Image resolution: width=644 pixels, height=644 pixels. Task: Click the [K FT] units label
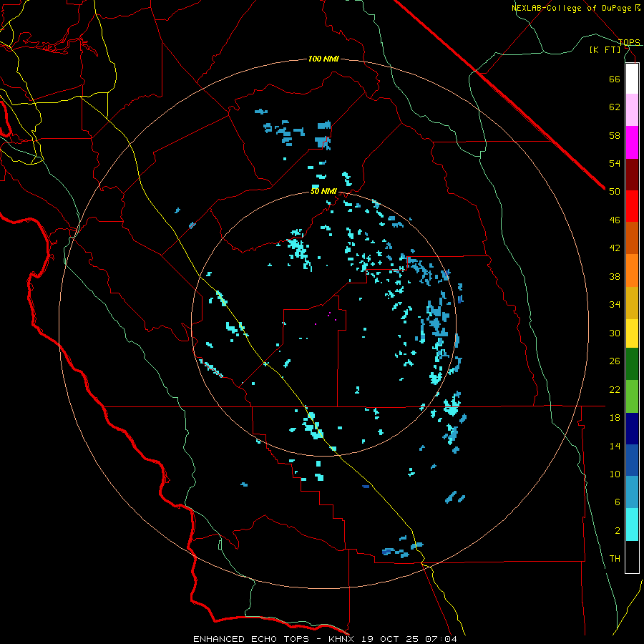pyautogui.click(x=605, y=49)
